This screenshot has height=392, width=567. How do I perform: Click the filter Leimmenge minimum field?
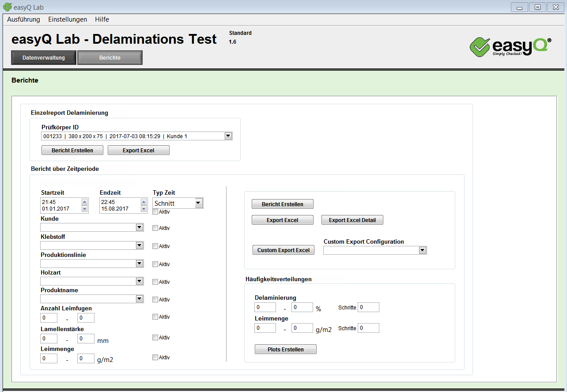(49, 358)
